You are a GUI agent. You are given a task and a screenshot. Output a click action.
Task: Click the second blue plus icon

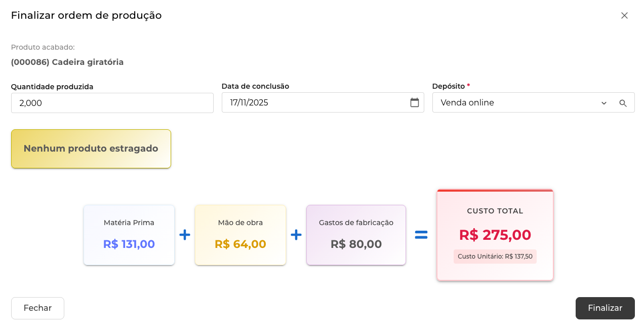[296, 235]
